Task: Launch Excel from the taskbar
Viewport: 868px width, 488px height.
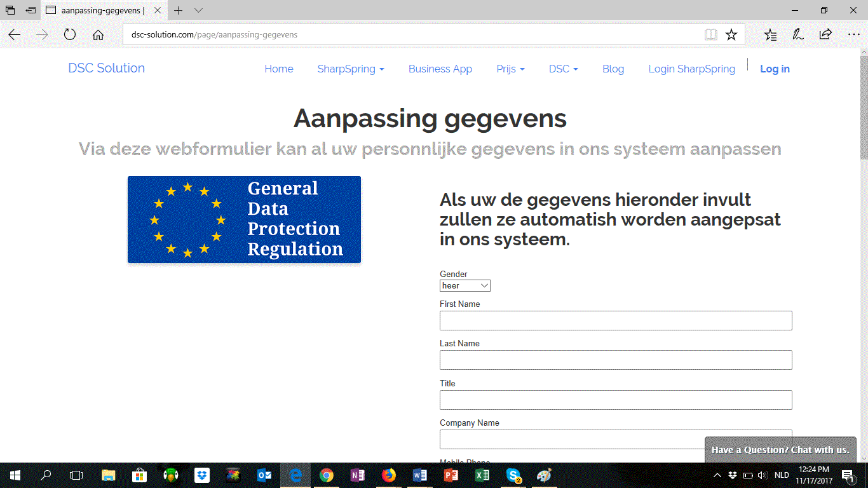Action: (x=482, y=475)
